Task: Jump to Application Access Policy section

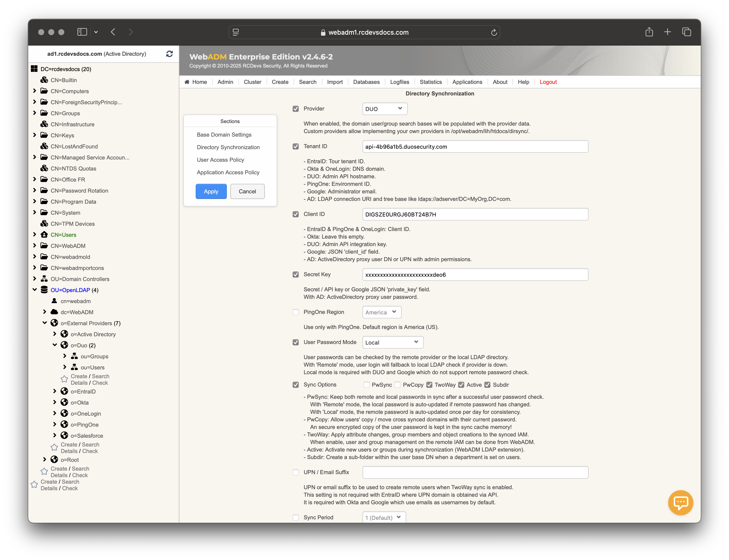Action: point(228,172)
